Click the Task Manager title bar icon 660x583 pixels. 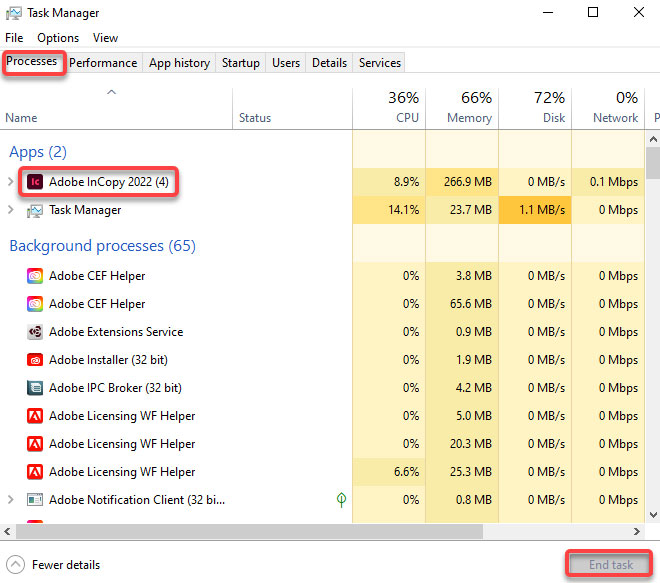point(13,13)
